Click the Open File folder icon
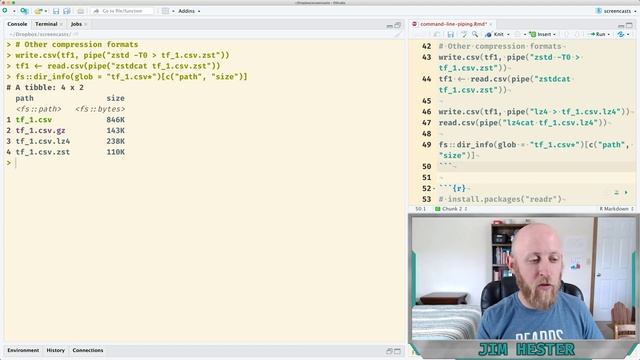The height and width of the screenshot is (360, 640). coord(38,11)
